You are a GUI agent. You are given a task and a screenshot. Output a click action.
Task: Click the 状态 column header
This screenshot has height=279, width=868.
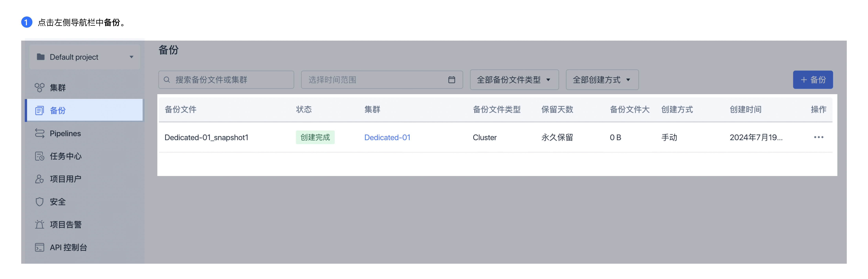[304, 109]
